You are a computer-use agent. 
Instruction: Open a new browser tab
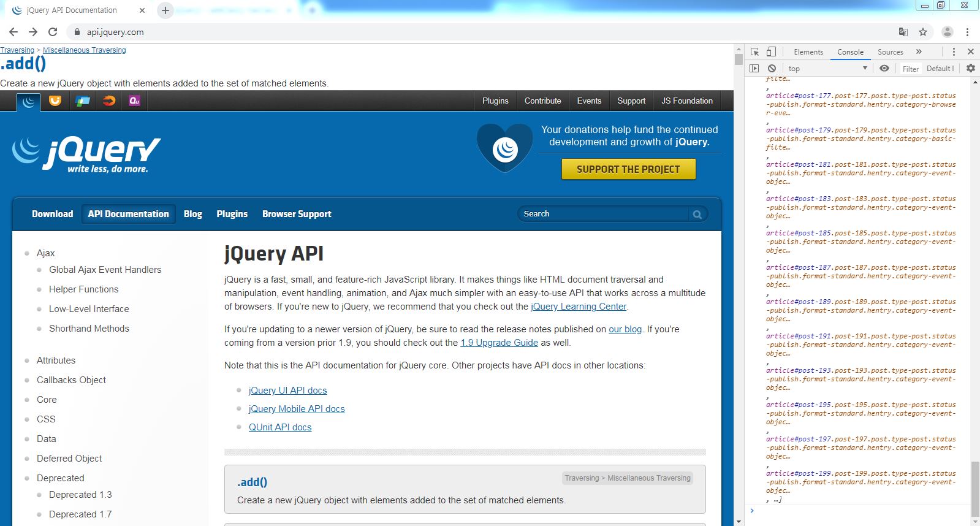(165, 10)
